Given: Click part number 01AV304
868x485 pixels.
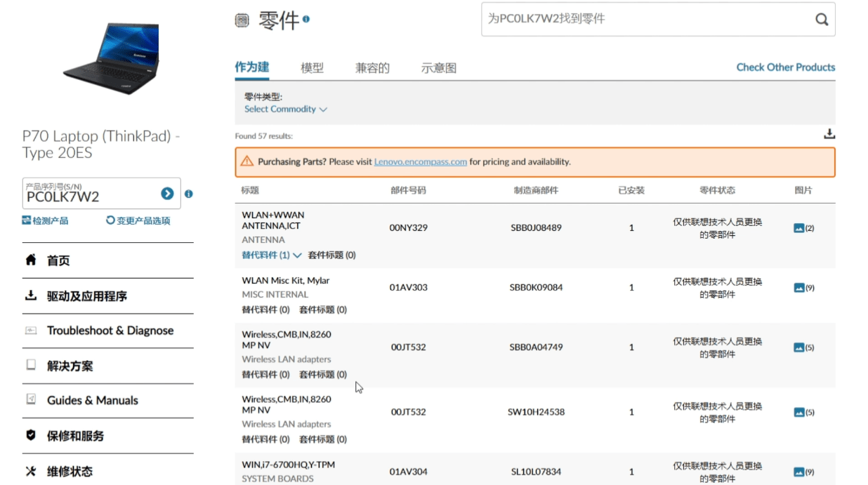Looking at the screenshot, I should (409, 472).
